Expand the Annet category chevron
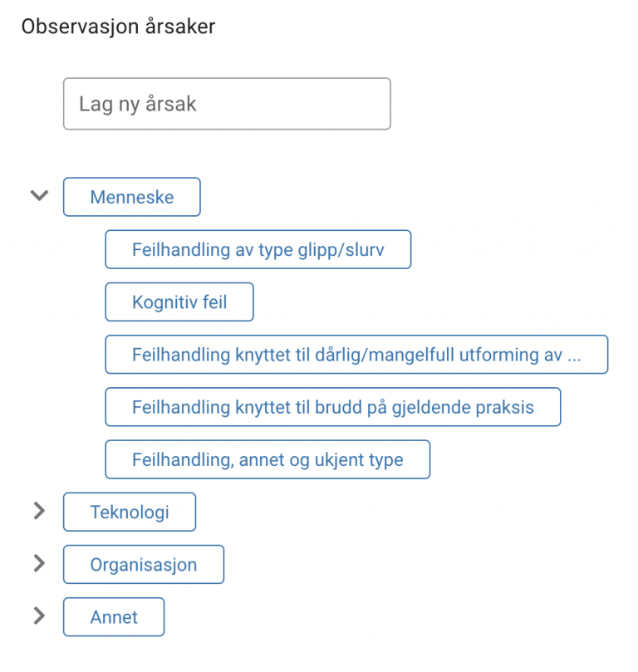Screen dimensions: 638x672 pyautogui.click(x=39, y=616)
